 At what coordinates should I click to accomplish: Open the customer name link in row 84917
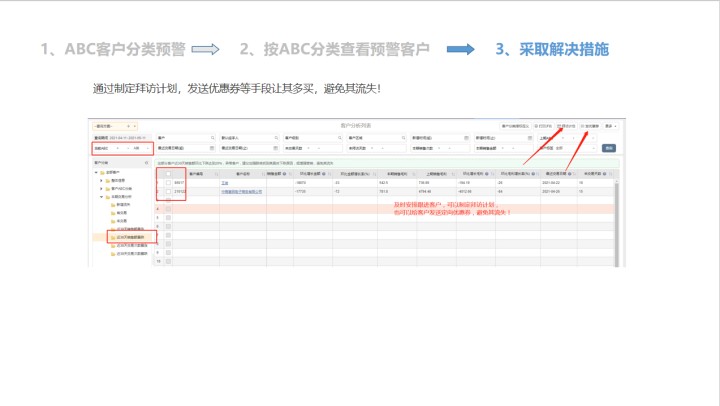point(225,183)
